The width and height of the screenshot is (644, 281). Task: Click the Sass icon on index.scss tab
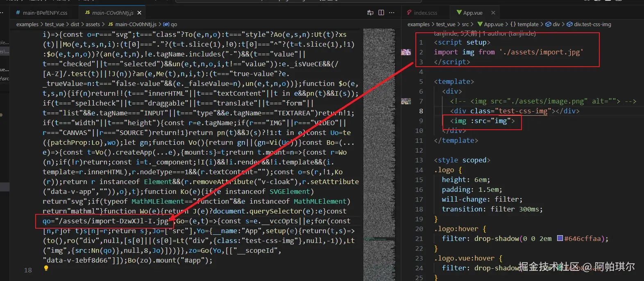point(409,13)
